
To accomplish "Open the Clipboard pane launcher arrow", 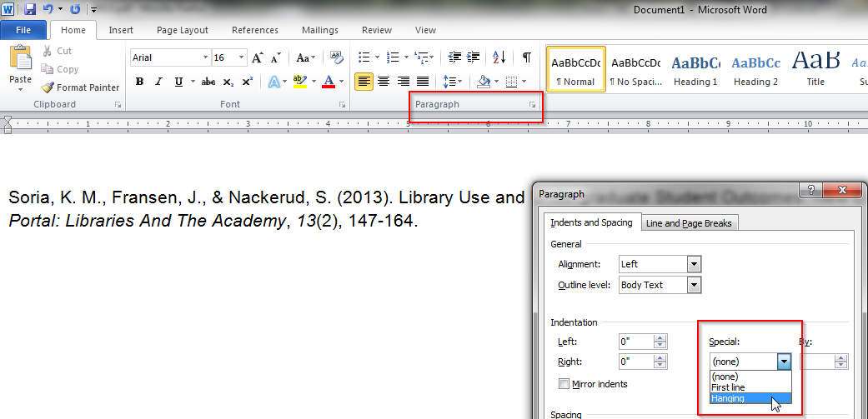I will click(118, 104).
